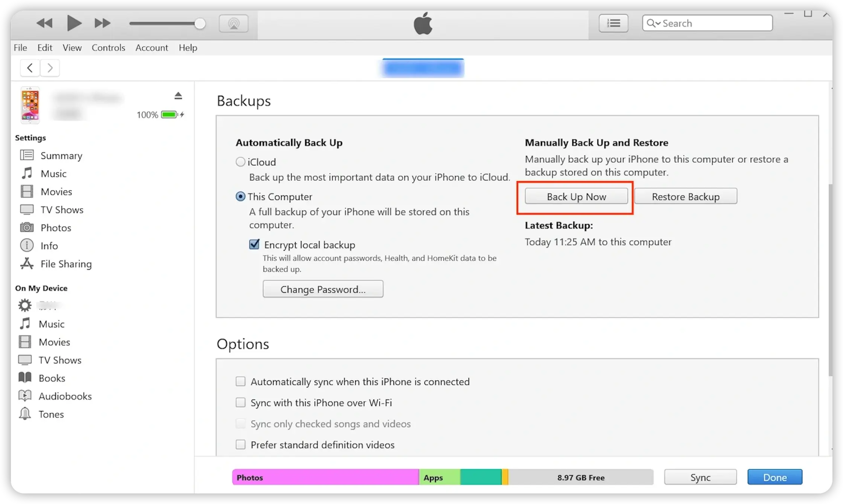Screen dimensions: 843x504
Task: Click the AirPlay icon button
Action: 234,23
